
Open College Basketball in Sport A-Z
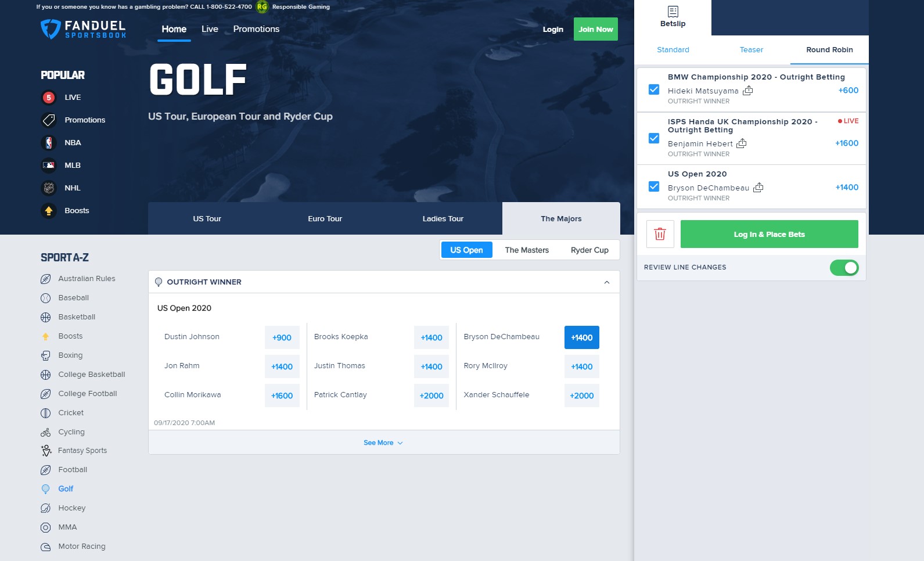pyautogui.click(x=92, y=375)
